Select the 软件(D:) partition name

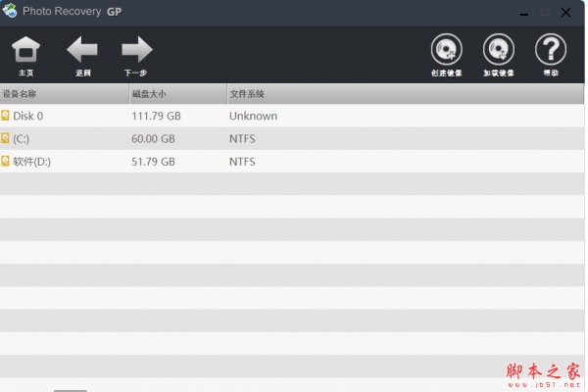tap(32, 162)
